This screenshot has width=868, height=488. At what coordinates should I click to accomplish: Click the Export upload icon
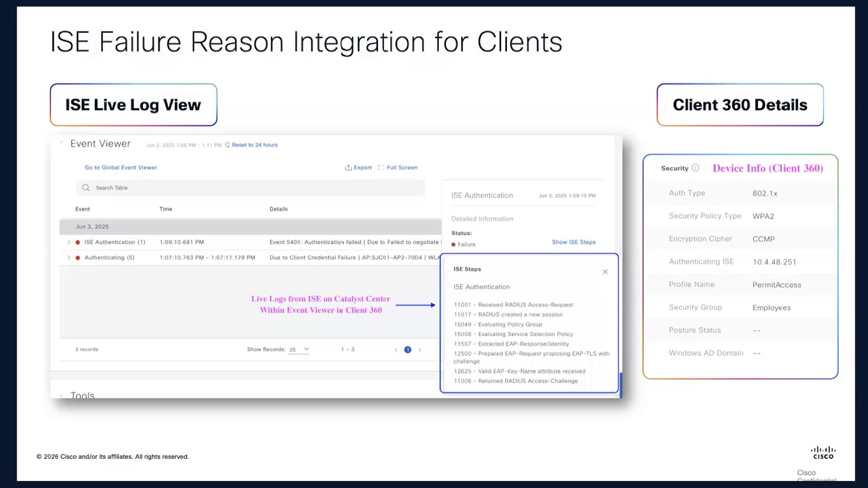point(348,168)
